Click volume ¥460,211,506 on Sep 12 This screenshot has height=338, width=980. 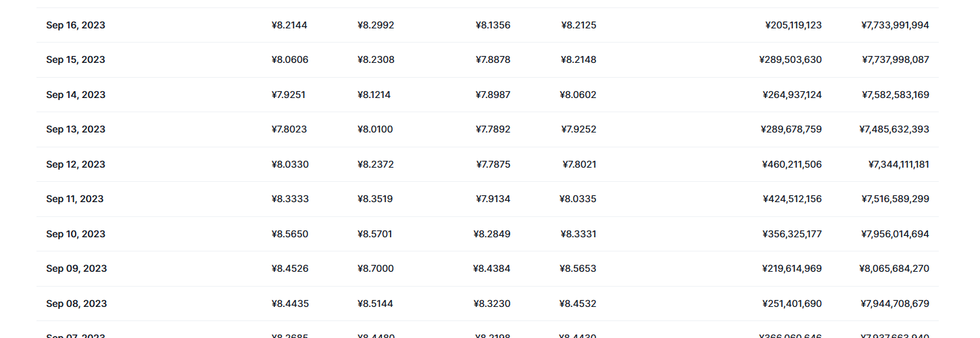point(792,164)
